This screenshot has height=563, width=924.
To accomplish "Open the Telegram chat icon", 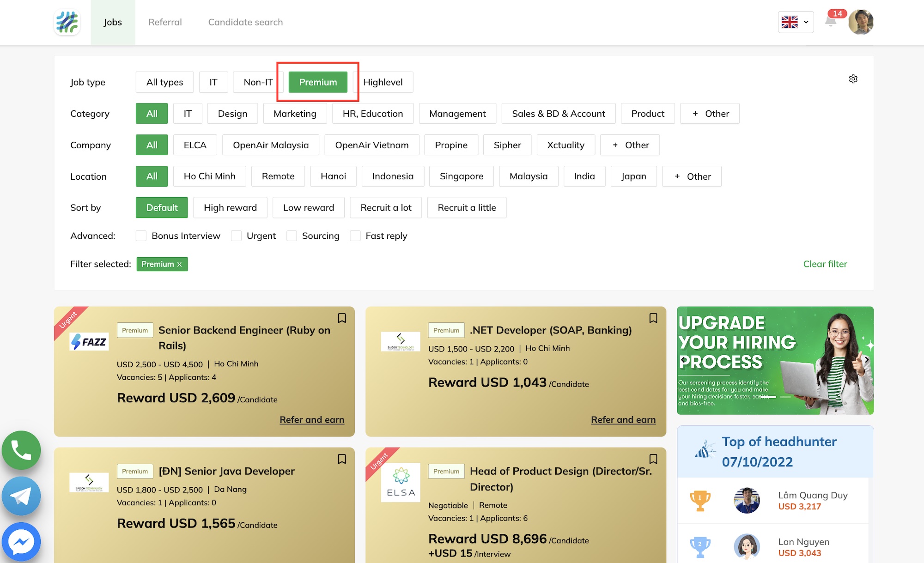I will point(21,496).
